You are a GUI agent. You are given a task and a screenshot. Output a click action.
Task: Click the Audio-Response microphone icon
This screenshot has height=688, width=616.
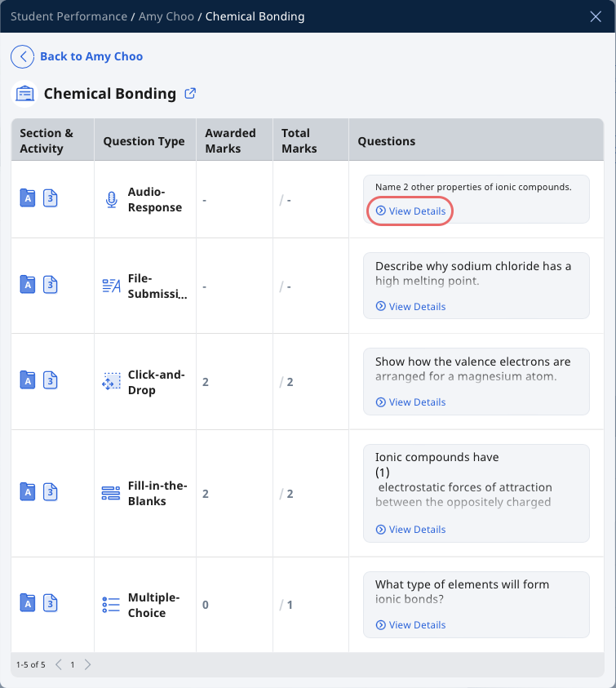[112, 200]
